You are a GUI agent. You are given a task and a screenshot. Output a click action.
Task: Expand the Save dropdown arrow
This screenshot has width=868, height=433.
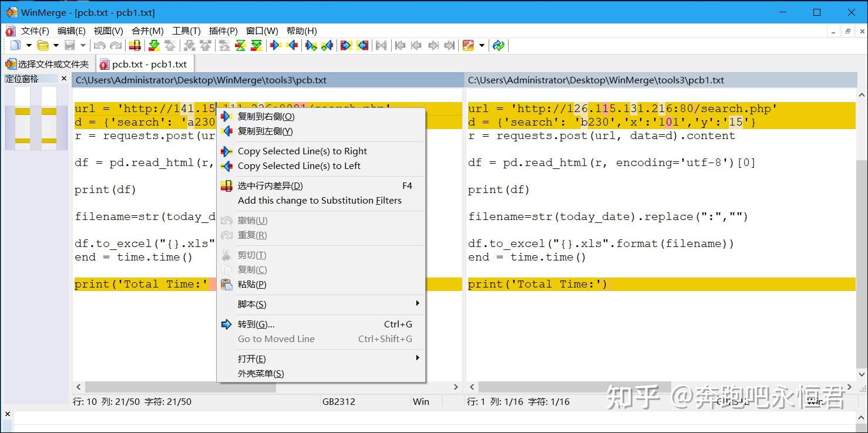[83, 45]
